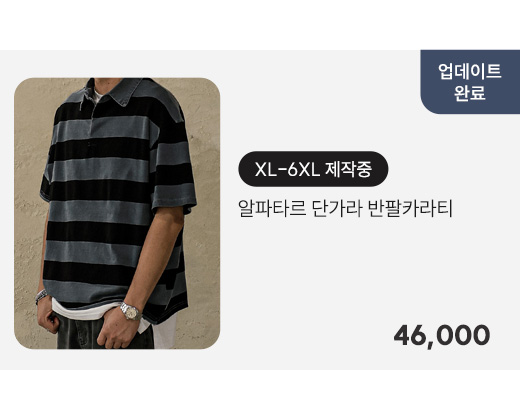Select the XL-6XL 제작중 pill label
This screenshot has height=420, width=520.
pos(313,169)
